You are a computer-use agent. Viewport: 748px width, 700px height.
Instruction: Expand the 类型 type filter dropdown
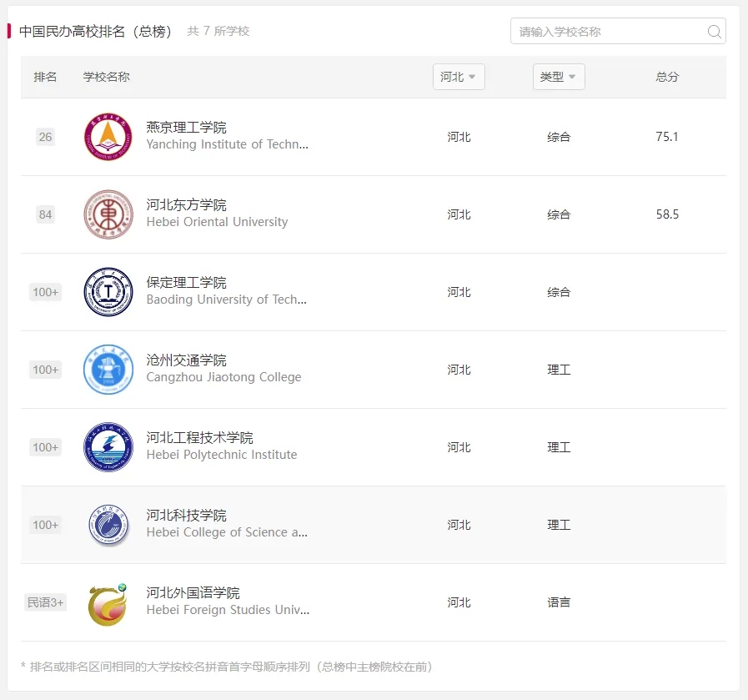[x=559, y=77]
